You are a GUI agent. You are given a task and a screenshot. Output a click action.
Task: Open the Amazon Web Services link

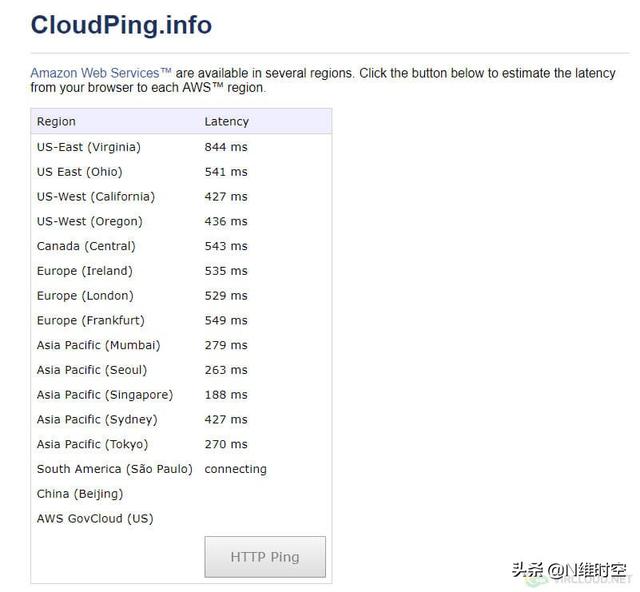101,73
